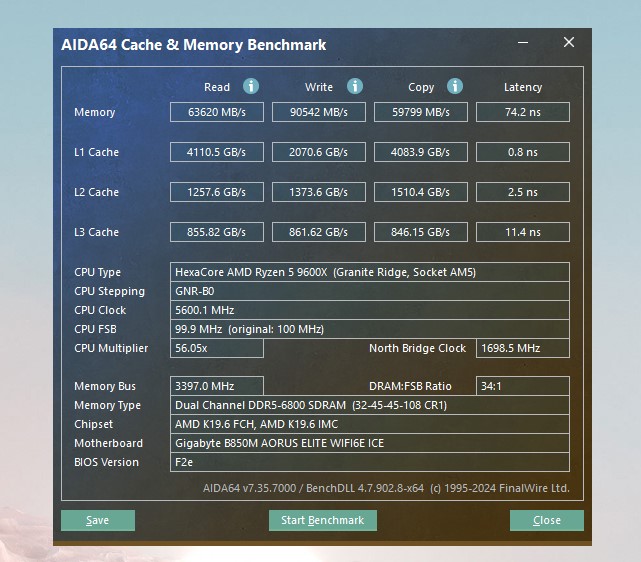Select L2 Cache Copy value 1510.4 GB/s
This screenshot has width=641, height=562.
[x=421, y=192]
